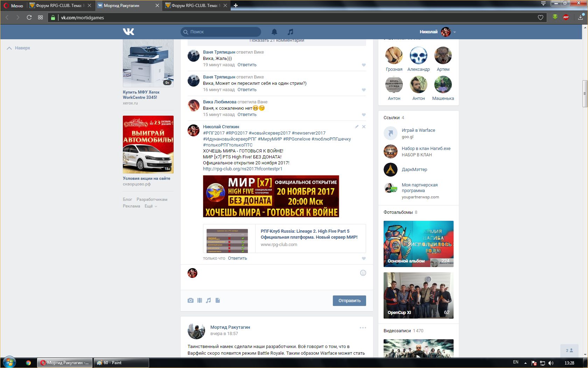Open the Adblock Plus extension icon
588x368 pixels.
tap(566, 17)
